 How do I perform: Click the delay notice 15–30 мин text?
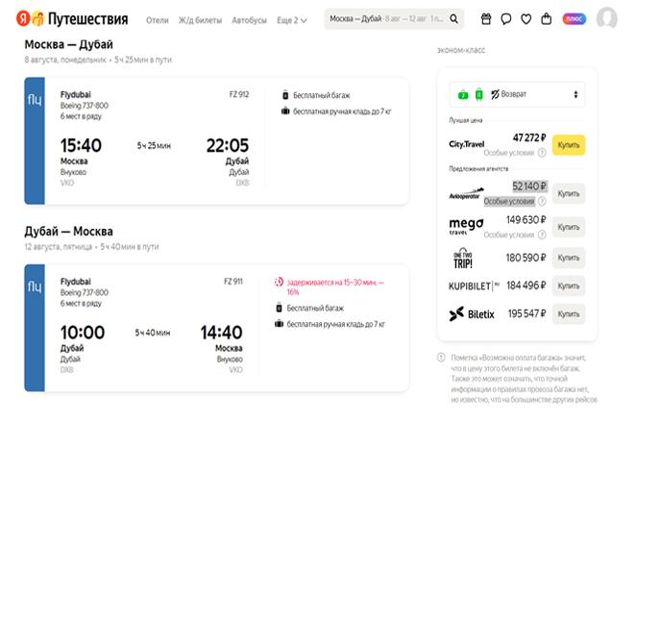pyautogui.click(x=335, y=286)
